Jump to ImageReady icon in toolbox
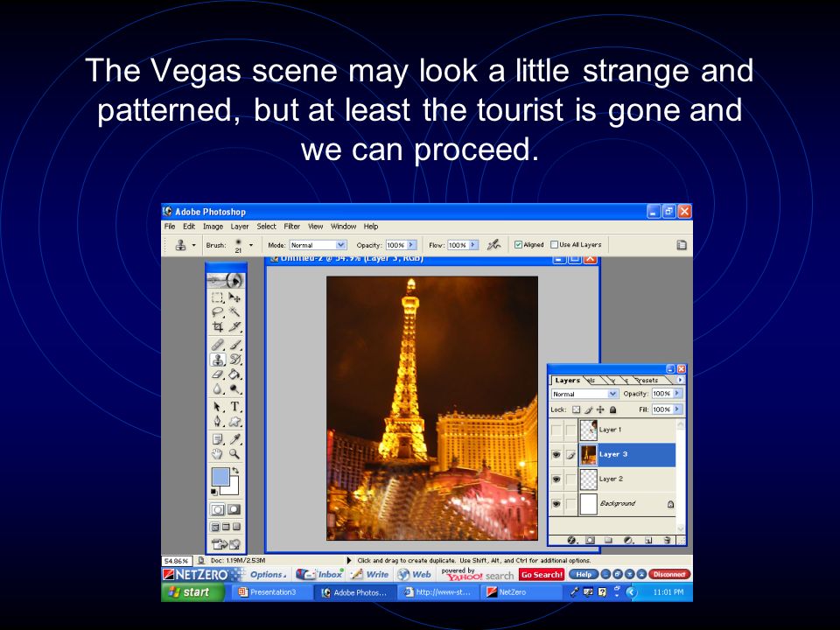 pos(226,544)
